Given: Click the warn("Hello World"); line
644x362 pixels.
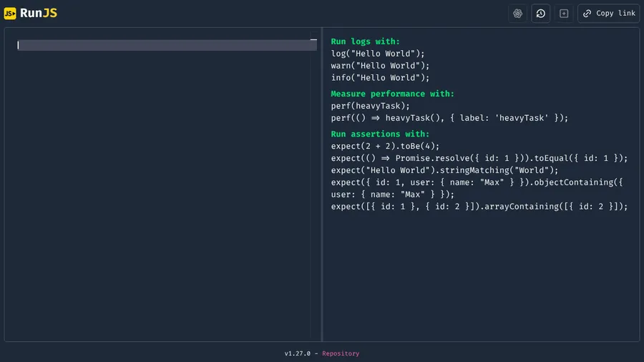Looking at the screenshot, I should pyautogui.click(x=381, y=66).
